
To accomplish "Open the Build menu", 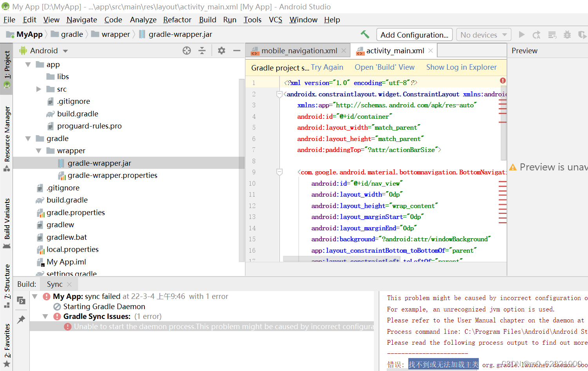I will coord(207,20).
